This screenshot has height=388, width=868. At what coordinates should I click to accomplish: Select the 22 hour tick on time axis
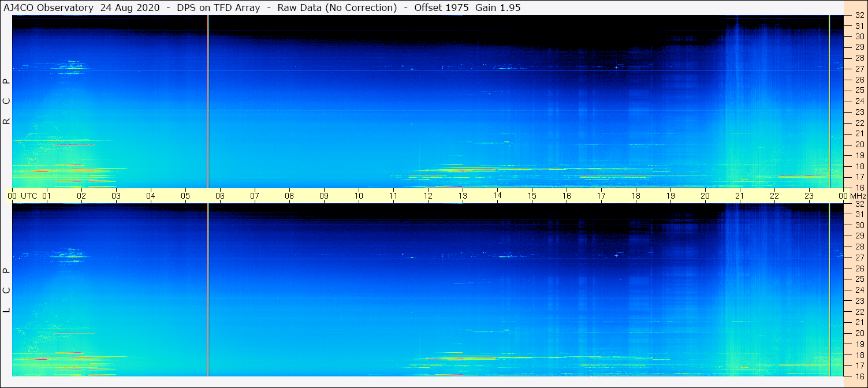774,196
